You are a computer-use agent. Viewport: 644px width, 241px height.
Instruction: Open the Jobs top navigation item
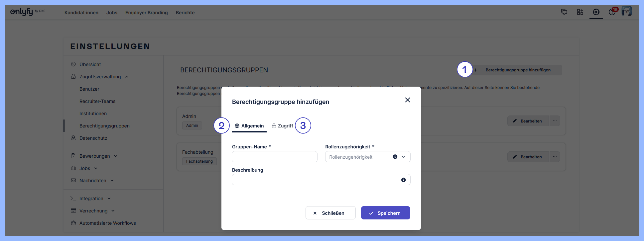tap(112, 13)
